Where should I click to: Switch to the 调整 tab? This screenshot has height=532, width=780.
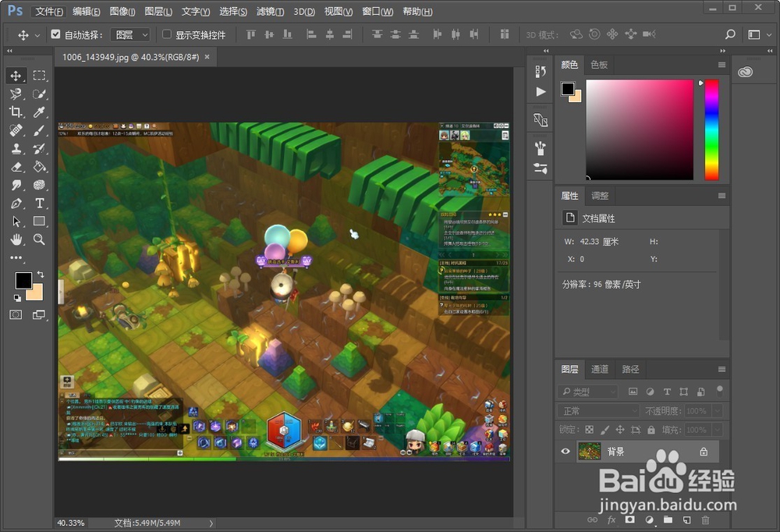[600, 196]
